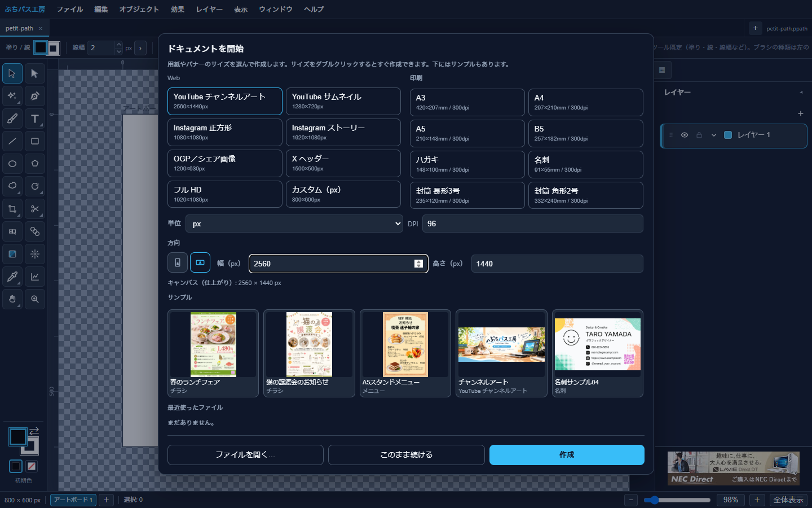This screenshot has height=508, width=812.
Task: Click the ファイルを開く... button
Action: pyautogui.click(x=245, y=455)
